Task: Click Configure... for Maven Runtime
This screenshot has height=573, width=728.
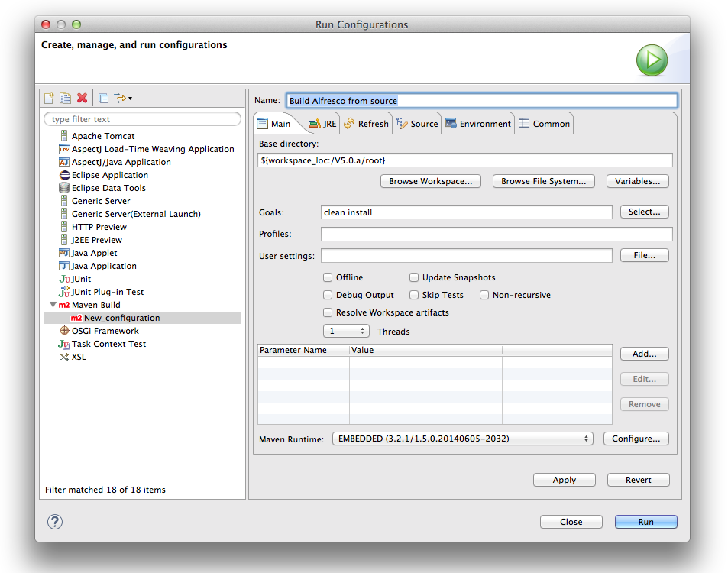Action: click(636, 439)
